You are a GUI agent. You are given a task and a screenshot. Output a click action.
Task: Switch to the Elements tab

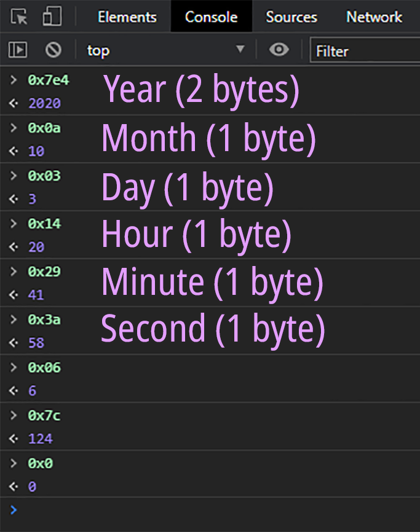(127, 17)
